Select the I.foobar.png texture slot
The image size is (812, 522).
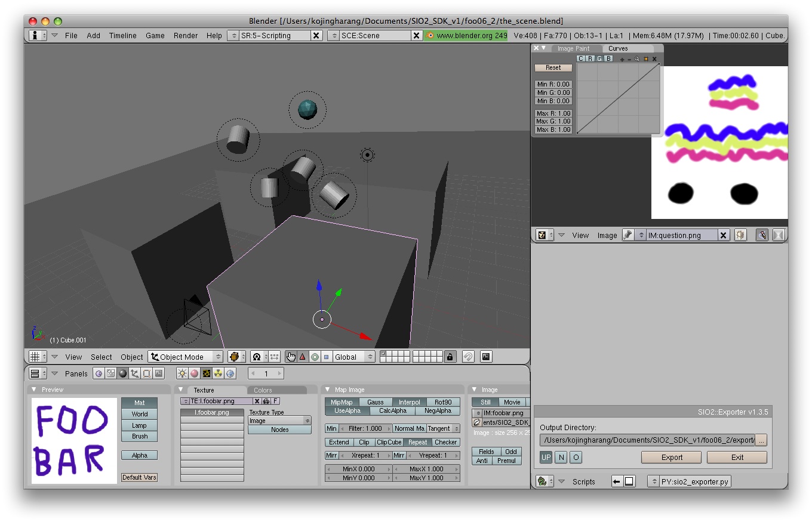[x=212, y=412]
